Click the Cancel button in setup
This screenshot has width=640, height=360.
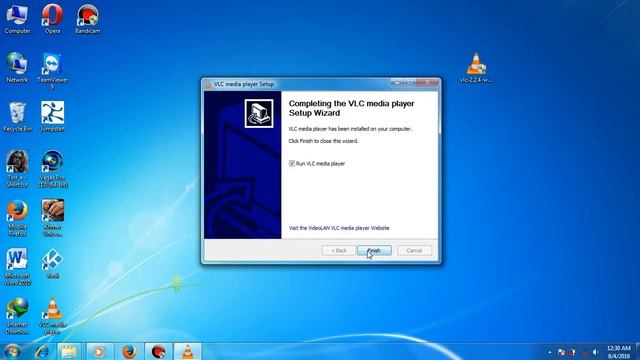[x=414, y=250]
